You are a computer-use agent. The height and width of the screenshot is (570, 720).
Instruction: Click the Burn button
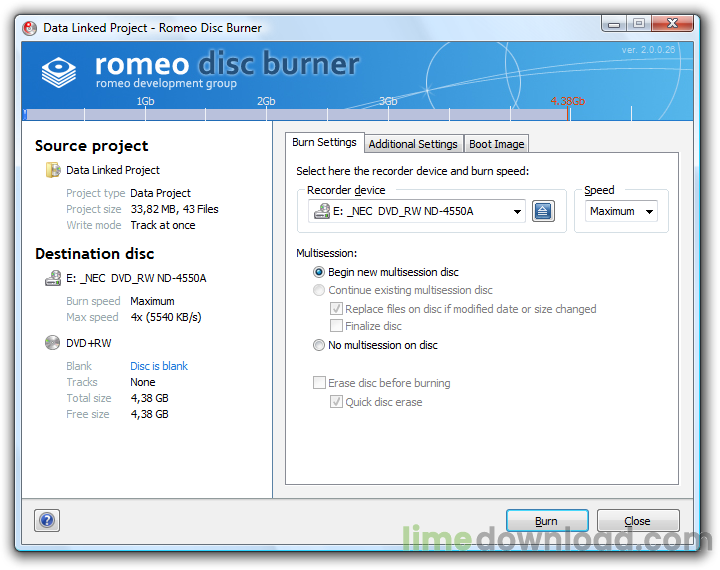(x=547, y=521)
